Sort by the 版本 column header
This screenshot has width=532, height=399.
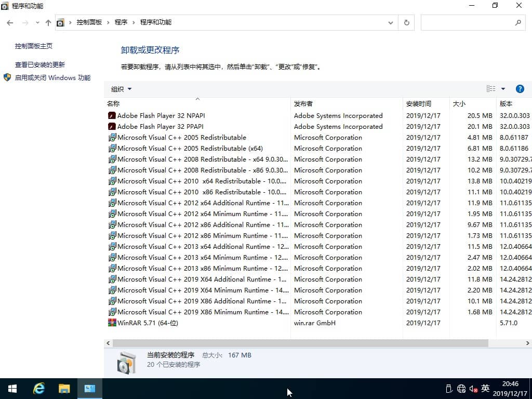point(514,103)
